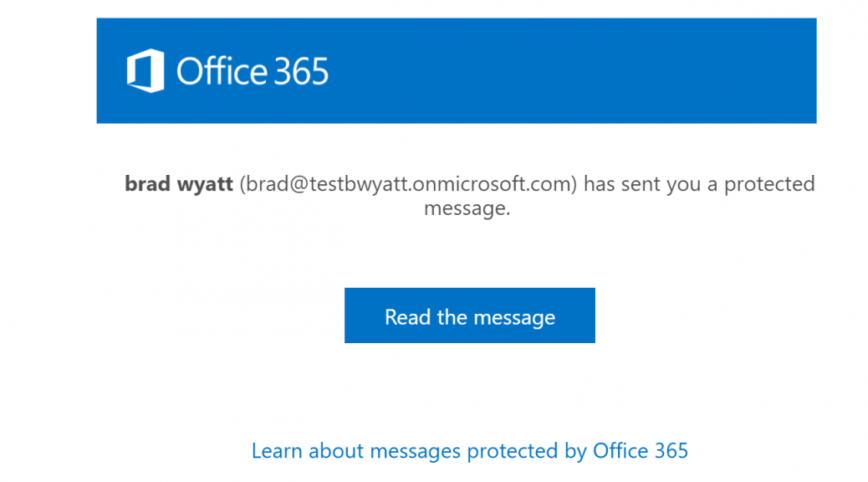The width and height of the screenshot is (868, 482).
Task: Click 'onmicrosoft.com' in the sender address
Action: [492, 184]
